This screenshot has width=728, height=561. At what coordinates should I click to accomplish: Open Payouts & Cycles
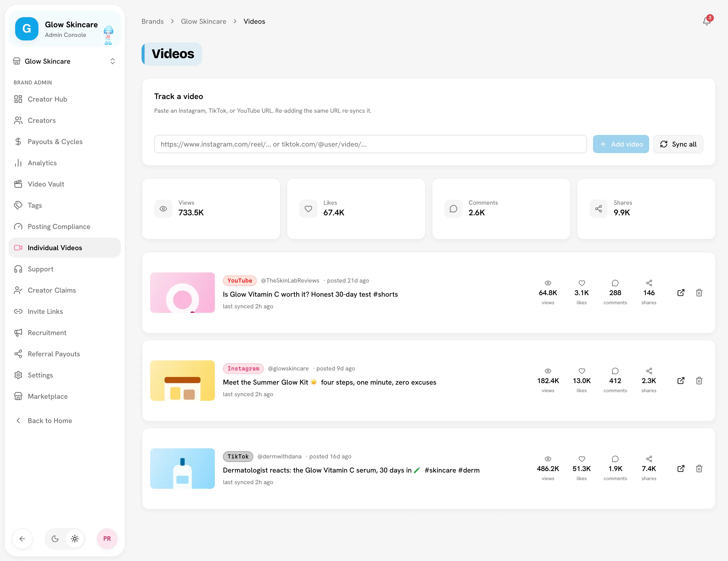[x=65, y=142]
